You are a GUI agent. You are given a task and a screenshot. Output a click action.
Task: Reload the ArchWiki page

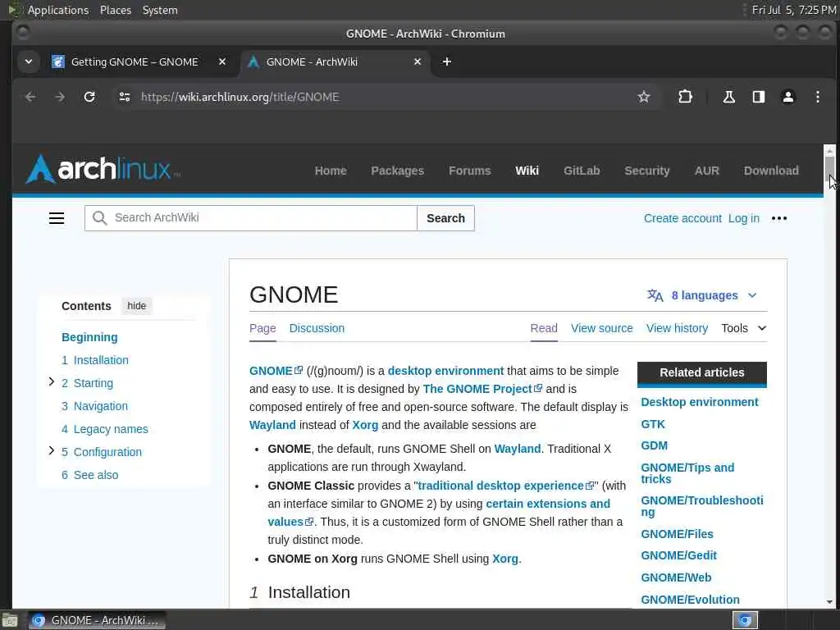pos(89,97)
